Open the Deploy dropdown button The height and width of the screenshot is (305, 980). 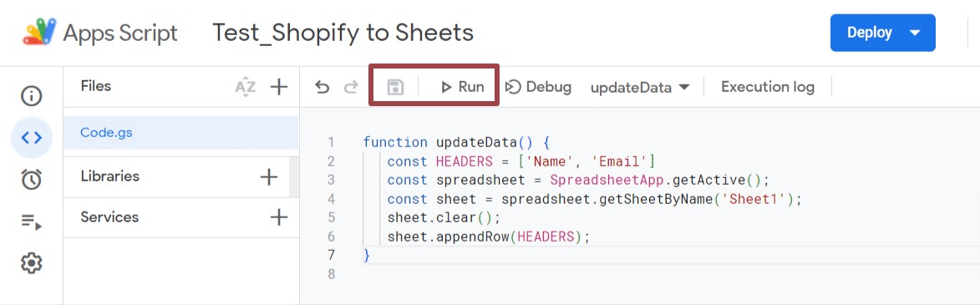(x=882, y=33)
